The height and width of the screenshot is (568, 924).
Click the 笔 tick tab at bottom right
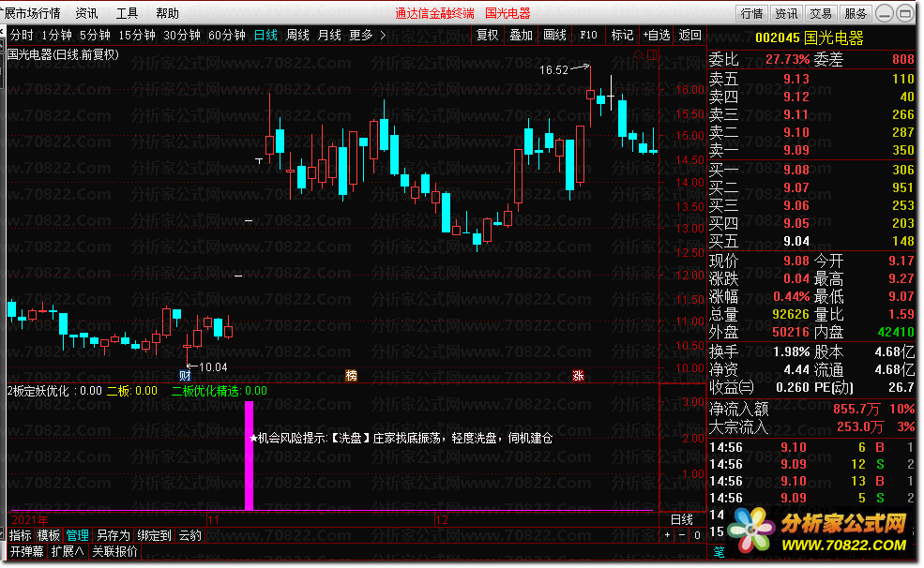click(719, 552)
